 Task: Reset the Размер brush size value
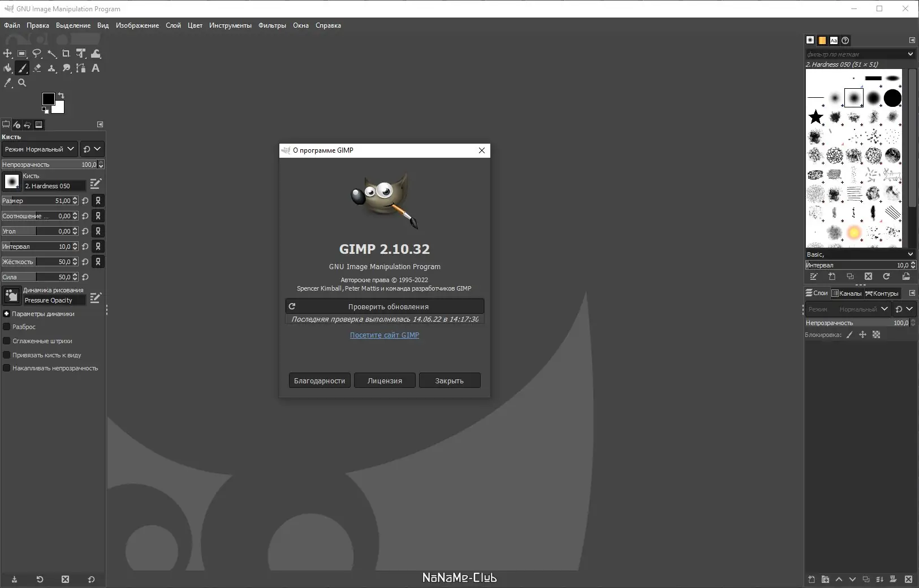point(85,201)
